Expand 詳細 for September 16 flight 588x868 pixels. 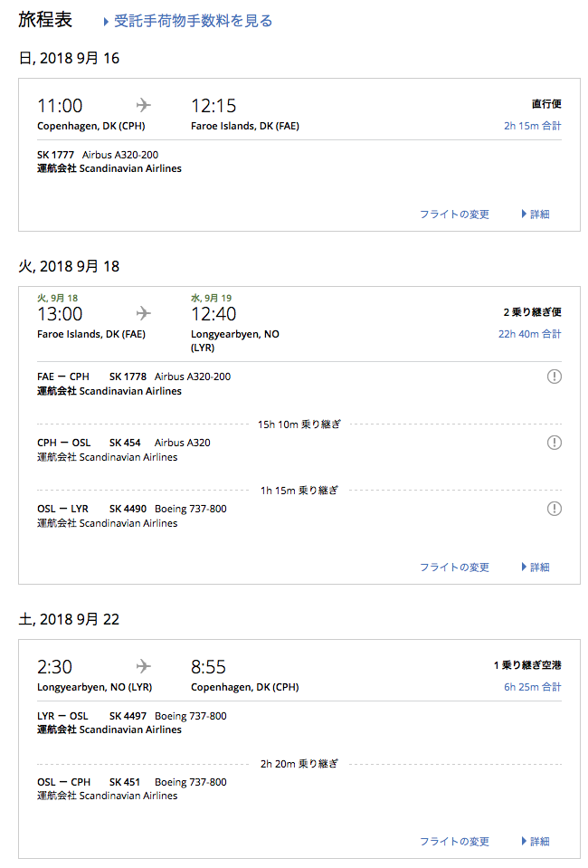click(x=536, y=215)
